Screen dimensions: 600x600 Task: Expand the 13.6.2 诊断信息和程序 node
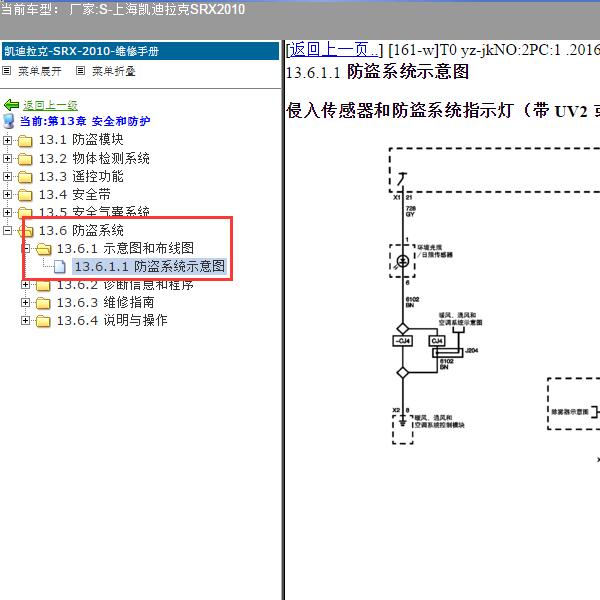tap(25, 285)
